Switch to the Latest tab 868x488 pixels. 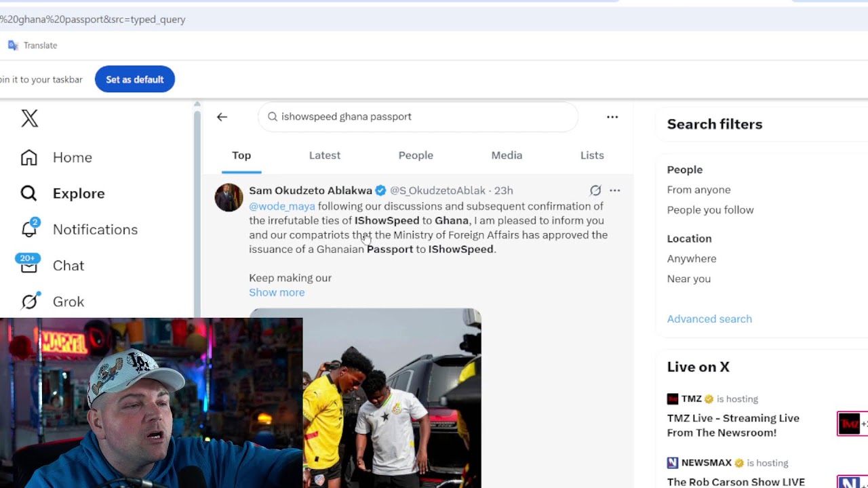pyautogui.click(x=325, y=155)
